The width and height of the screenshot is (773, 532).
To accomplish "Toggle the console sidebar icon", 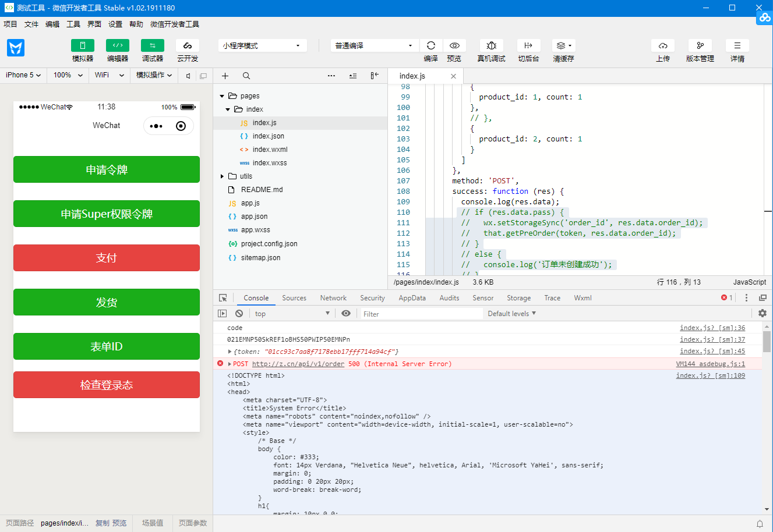I will click(x=223, y=314).
